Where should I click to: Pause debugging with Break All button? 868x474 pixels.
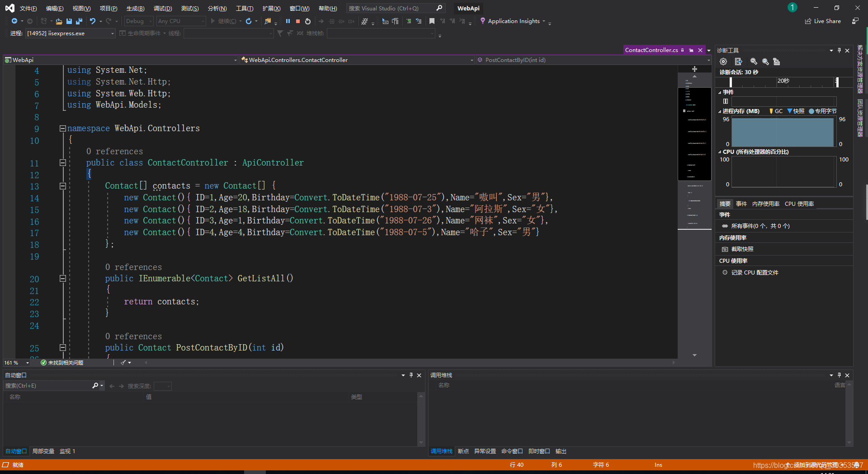288,21
